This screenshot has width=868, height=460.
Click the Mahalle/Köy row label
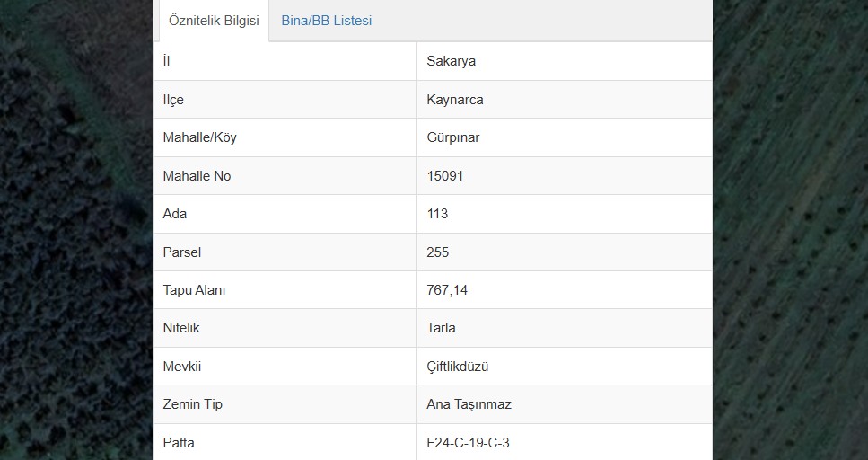(x=199, y=137)
